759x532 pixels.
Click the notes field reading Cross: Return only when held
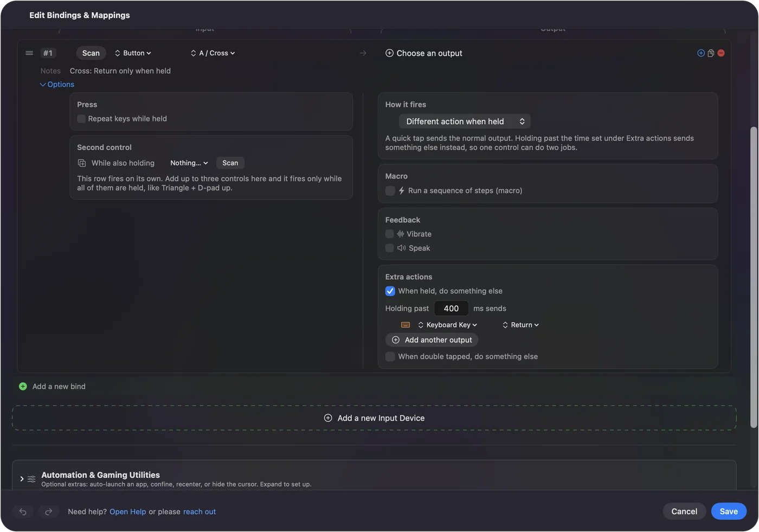pyautogui.click(x=120, y=71)
